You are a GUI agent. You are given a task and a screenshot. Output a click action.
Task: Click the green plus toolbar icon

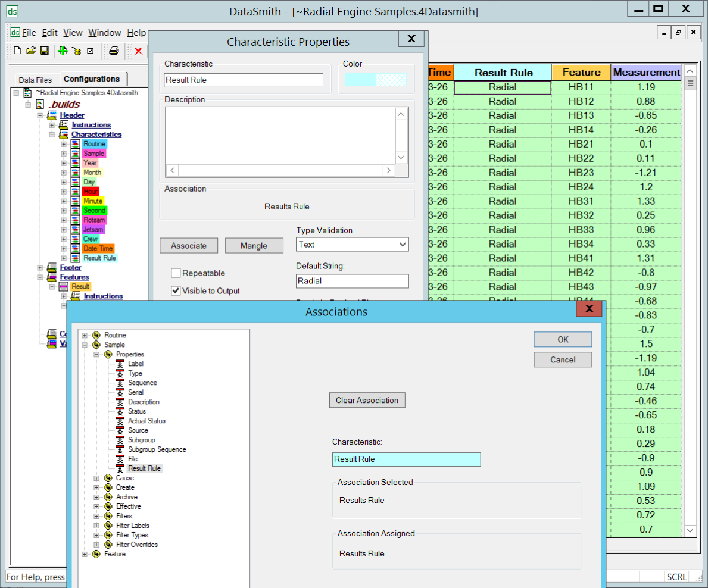[x=63, y=51]
